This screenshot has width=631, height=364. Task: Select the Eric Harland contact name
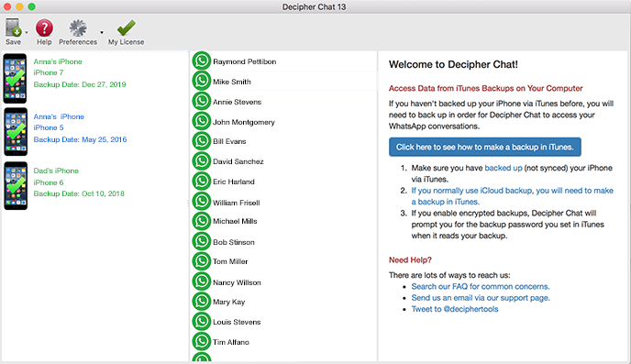click(233, 182)
